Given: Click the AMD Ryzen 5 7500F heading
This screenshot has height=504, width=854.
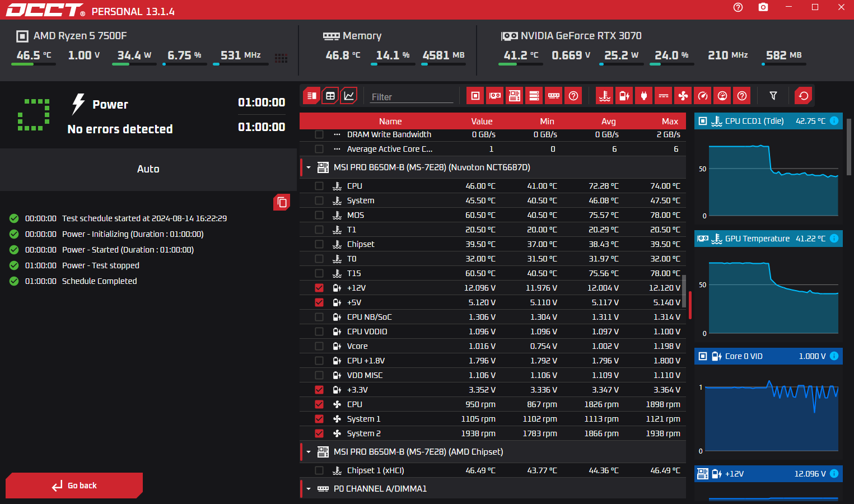Looking at the screenshot, I should 80,36.
